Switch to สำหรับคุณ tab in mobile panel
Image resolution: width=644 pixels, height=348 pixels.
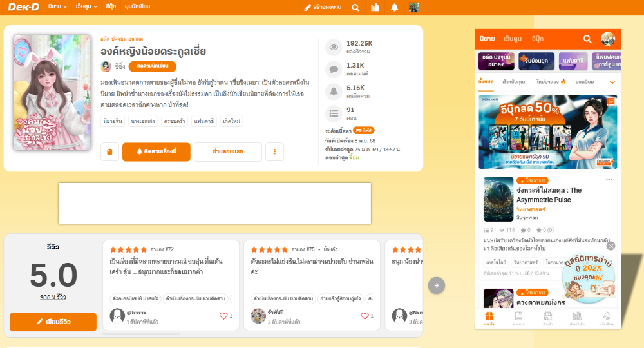513,82
